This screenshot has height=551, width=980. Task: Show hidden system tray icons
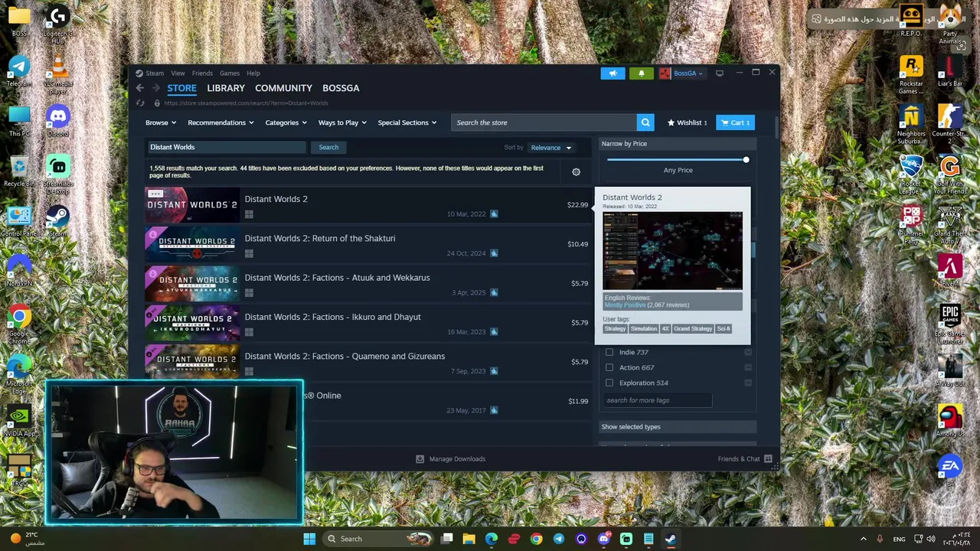pyautogui.click(x=864, y=539)
